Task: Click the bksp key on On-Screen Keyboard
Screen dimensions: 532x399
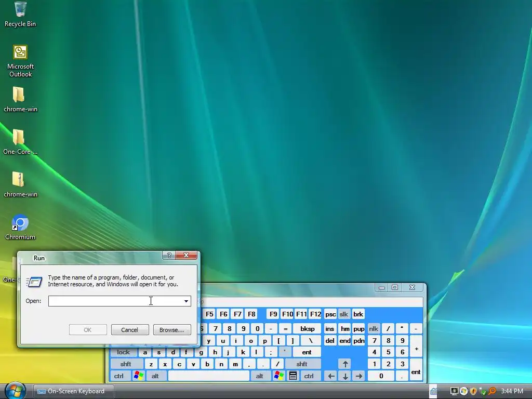Action: (x=308, y=328)
